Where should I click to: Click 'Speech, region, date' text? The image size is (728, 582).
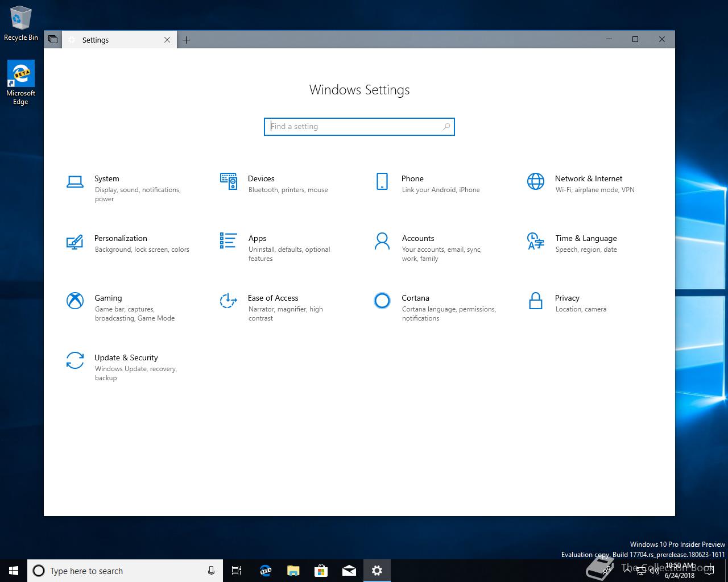click(x=586, y=250)
